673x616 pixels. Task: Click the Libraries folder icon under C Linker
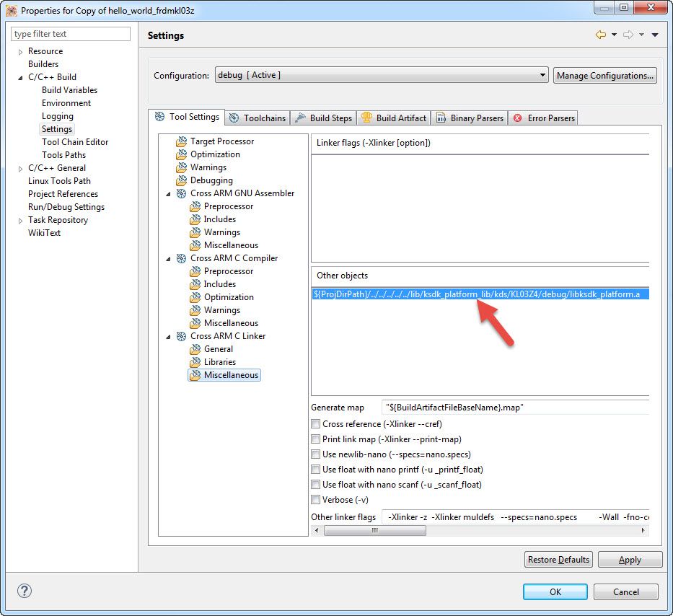(x=195, y=362)
